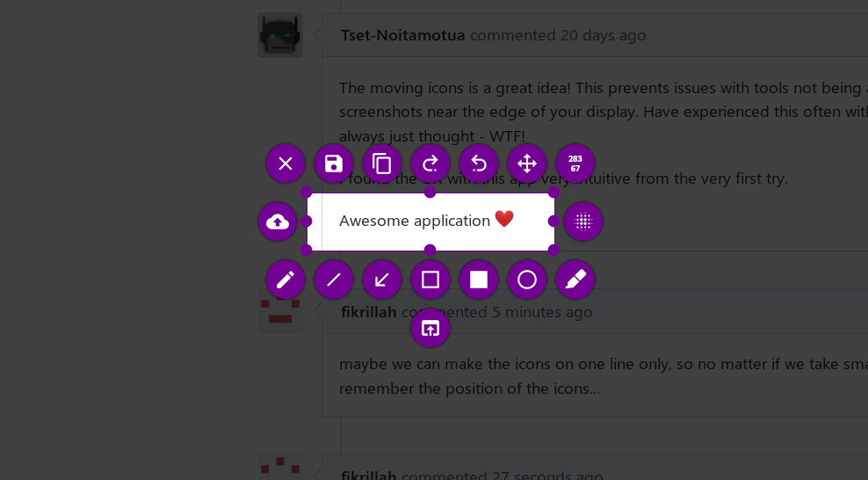Screen dimensions: 868x480
Task: Click fikrillah's name on the 5 minutes ago comment
Action: point(369,312)
